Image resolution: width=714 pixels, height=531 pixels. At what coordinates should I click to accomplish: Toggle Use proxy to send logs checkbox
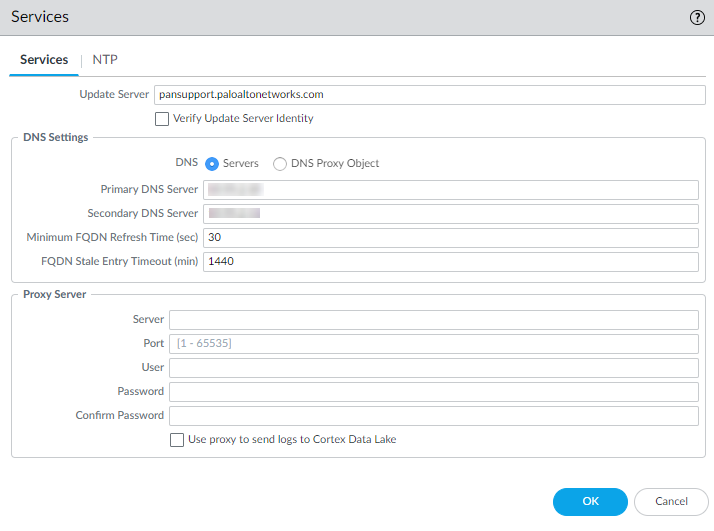(177, 440)
